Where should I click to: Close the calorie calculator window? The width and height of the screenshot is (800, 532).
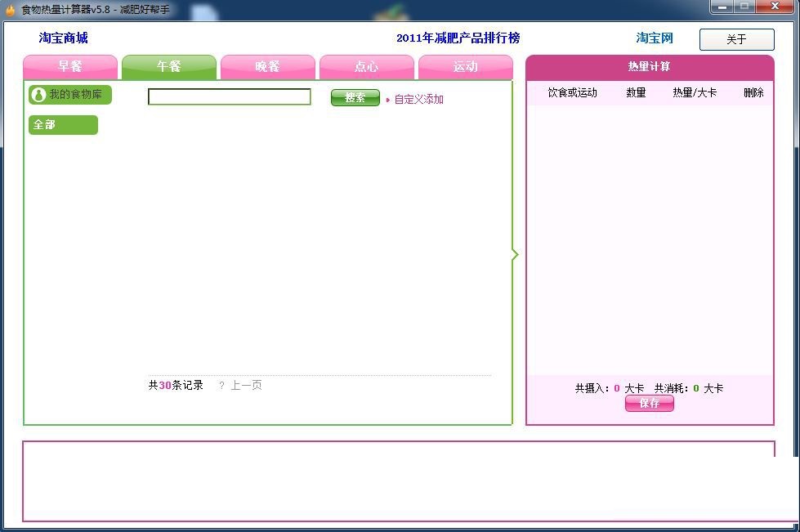[775, 7]
